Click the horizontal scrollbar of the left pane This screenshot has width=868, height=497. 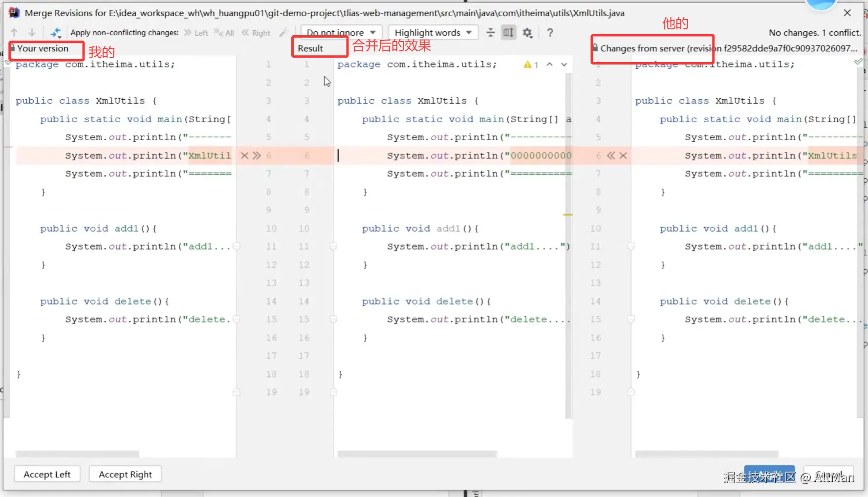point(77,454)
